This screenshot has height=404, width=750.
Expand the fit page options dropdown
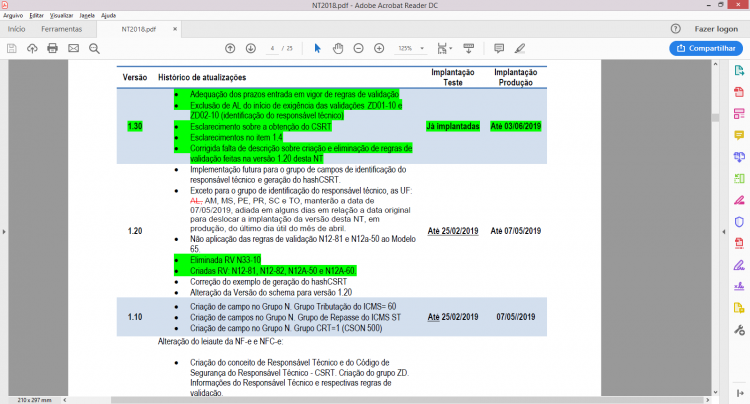(x=445, y=48)
